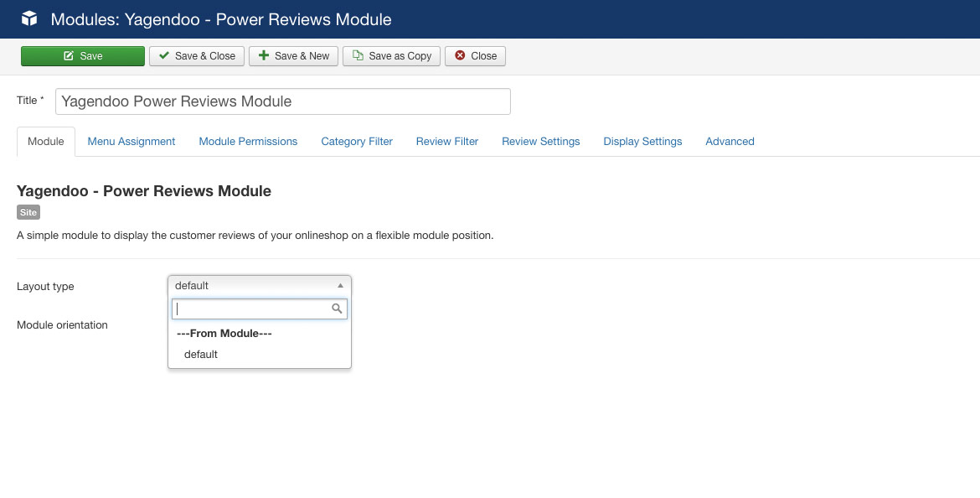Screen dimensions: 980x498
Task: Switch to the Review Filter tab
Action: [x=447, y=142]
